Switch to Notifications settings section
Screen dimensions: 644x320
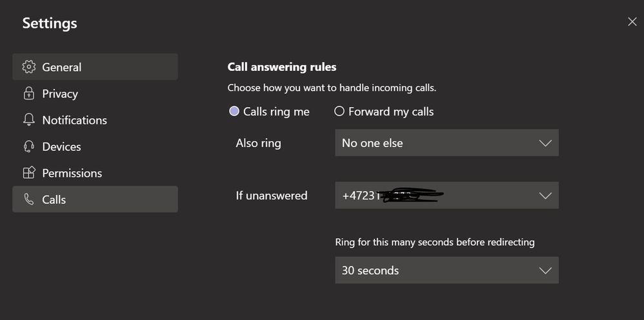[74, 120]
